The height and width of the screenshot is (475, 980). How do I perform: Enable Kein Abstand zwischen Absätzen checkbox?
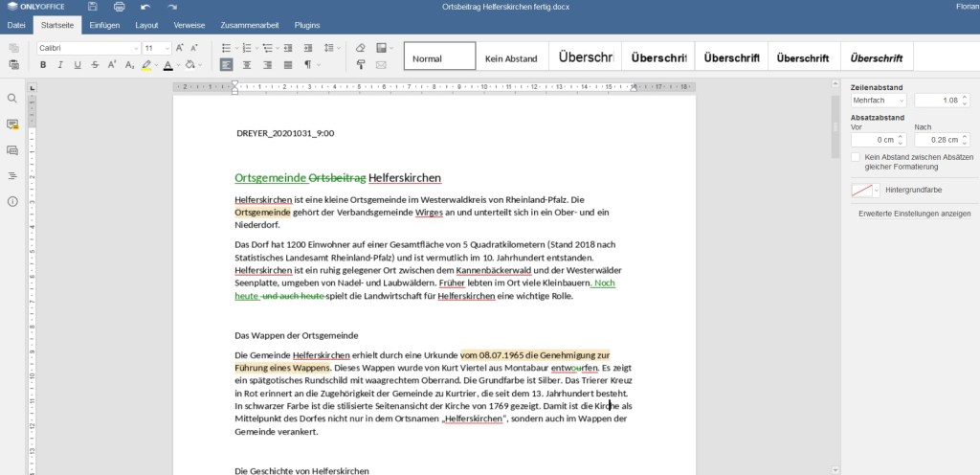coord(856,156)
